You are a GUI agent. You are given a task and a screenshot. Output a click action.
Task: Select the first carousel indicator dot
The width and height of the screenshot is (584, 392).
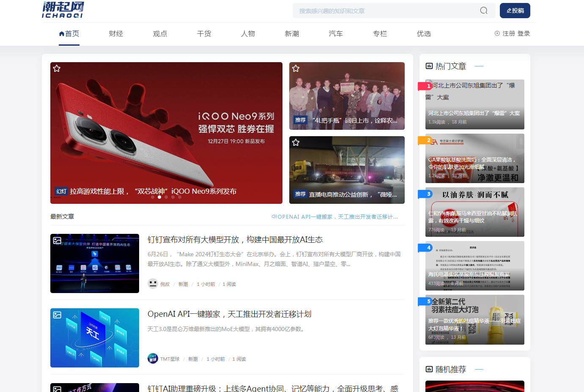(x=153, y=197)
